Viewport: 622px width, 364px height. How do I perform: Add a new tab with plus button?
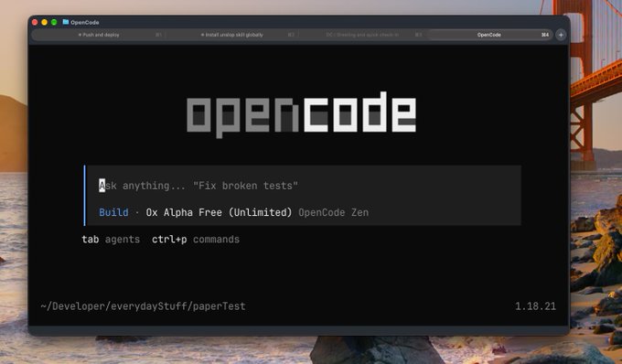tap(561, 35)
